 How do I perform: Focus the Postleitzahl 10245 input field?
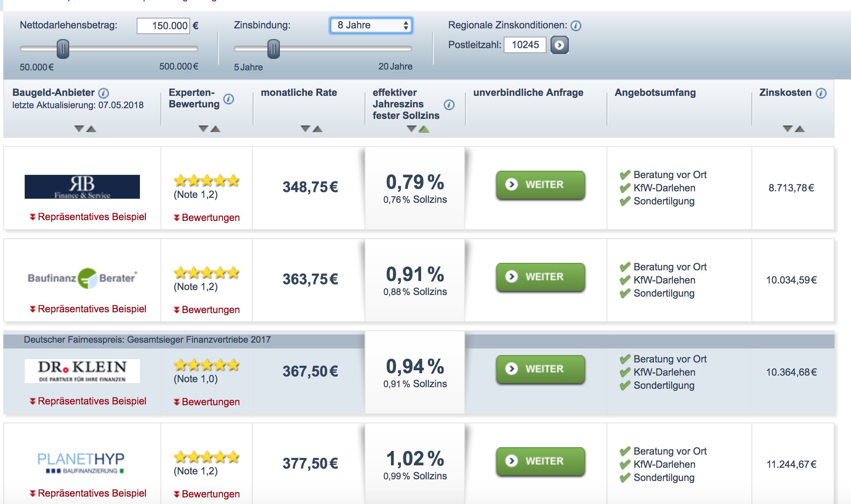point(525,45)
